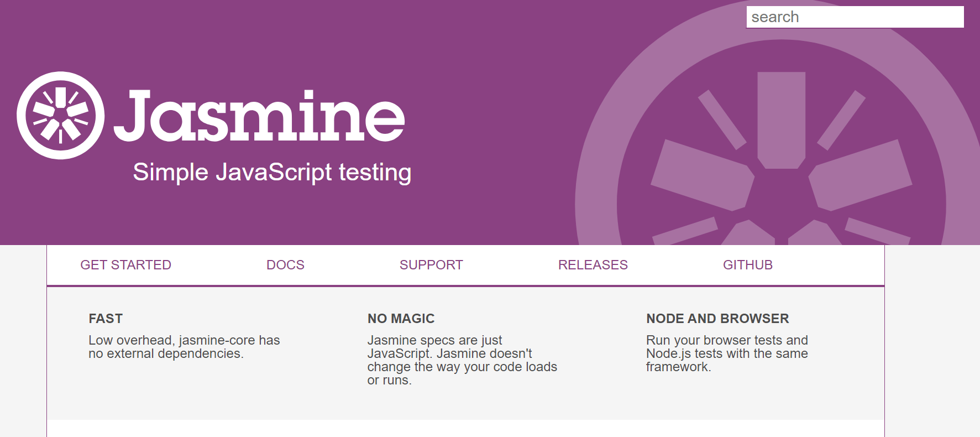The image size is (980, 437).
Task: Click the Jasmine flower logo icon
Action: click(x=60, y=115)
